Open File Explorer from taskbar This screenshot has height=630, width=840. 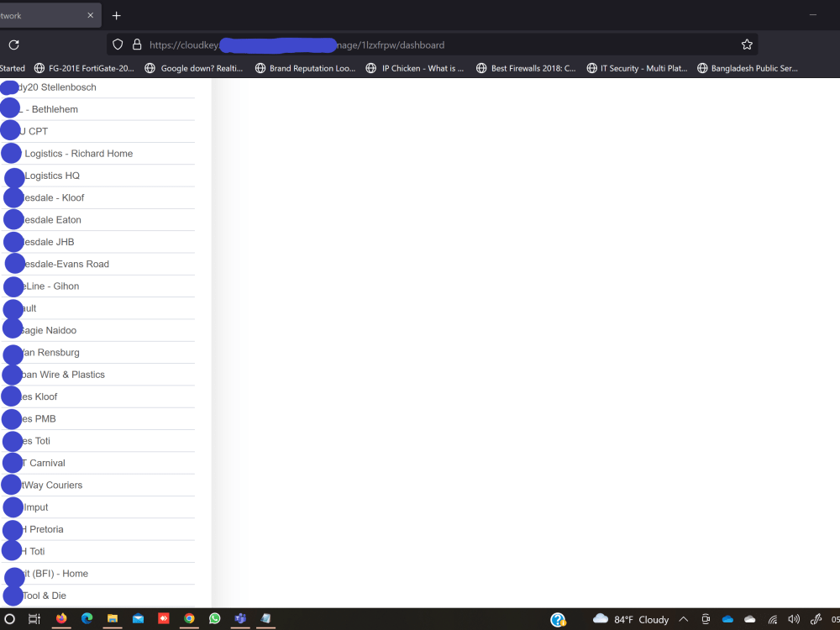click(113, 619)
